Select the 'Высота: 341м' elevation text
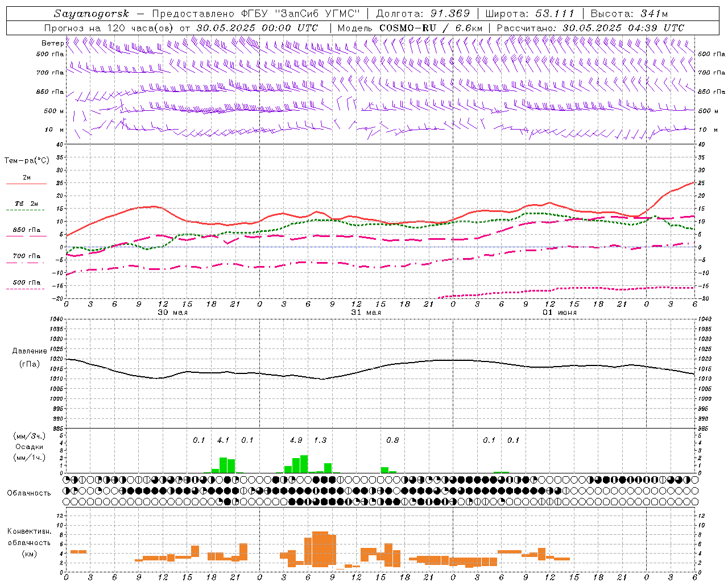728x582 pixels. [x=629, y=14]
